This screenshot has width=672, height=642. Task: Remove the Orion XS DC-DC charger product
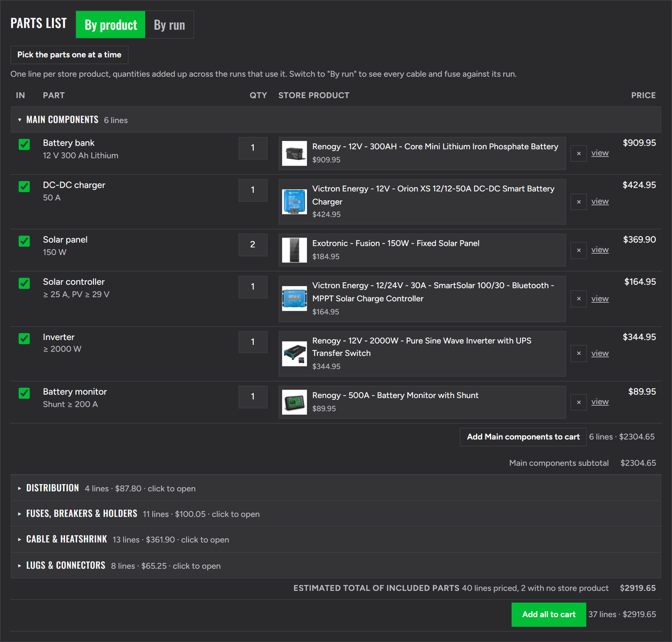(578, 201)
